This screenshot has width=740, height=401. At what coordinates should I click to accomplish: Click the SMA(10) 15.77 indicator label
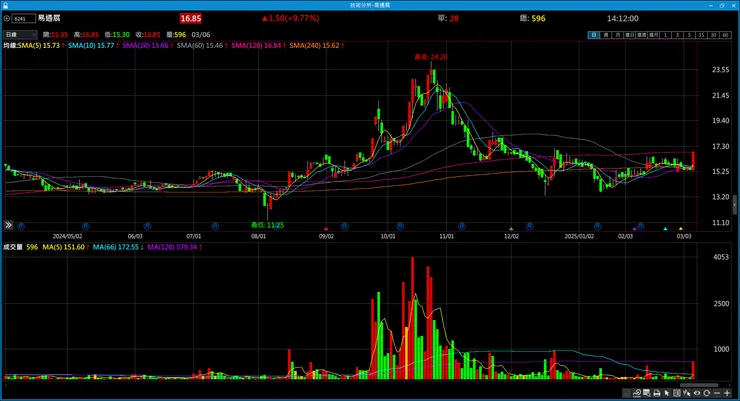pos(92,45)
